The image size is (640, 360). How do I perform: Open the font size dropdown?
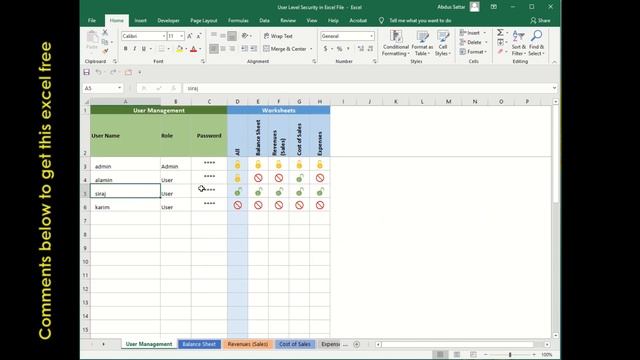click(182, 36)
